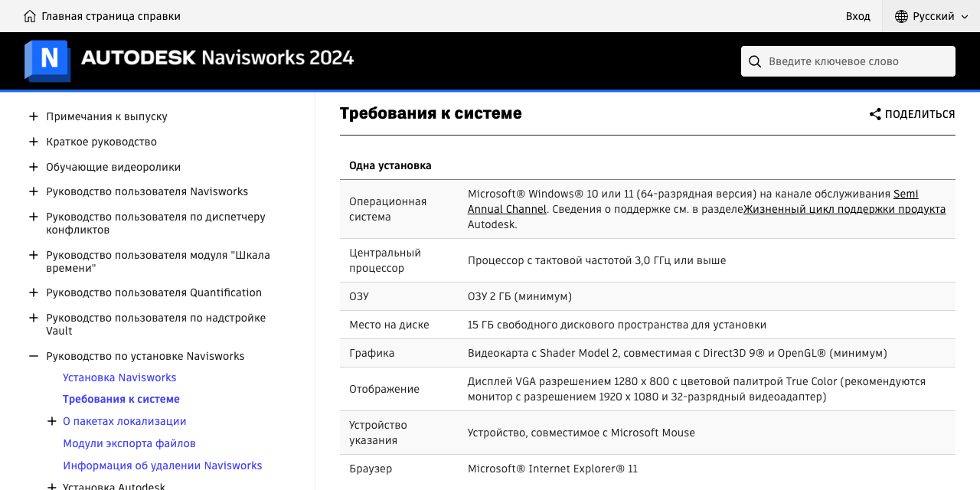Click the Autodesk Navisworks 2024 title

pos(217,57)
